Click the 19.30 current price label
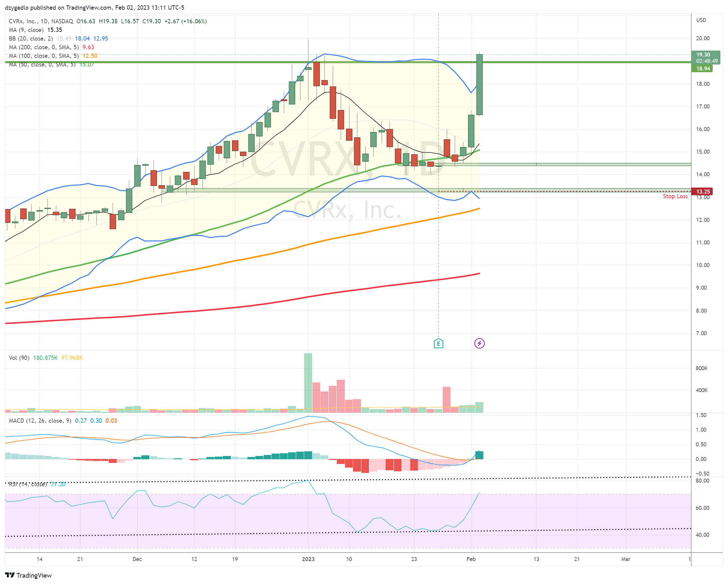This screenshot has height=584, width=728. pos(703,55)
